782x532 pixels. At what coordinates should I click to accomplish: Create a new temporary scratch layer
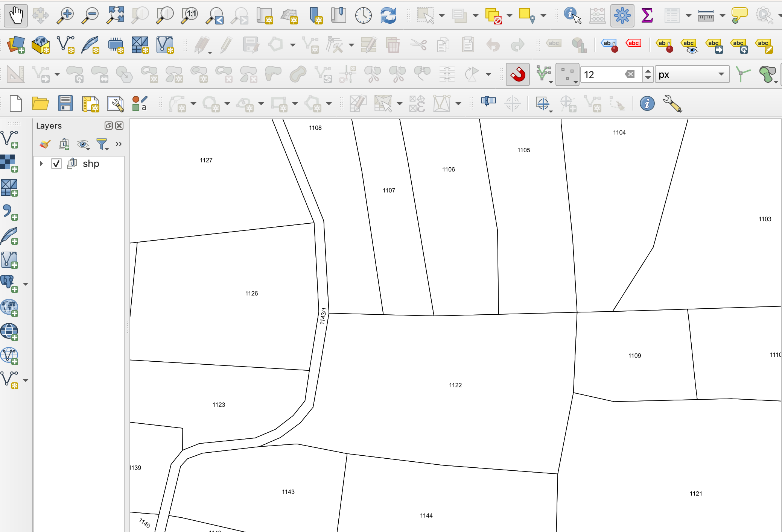(x=115, y=45)
